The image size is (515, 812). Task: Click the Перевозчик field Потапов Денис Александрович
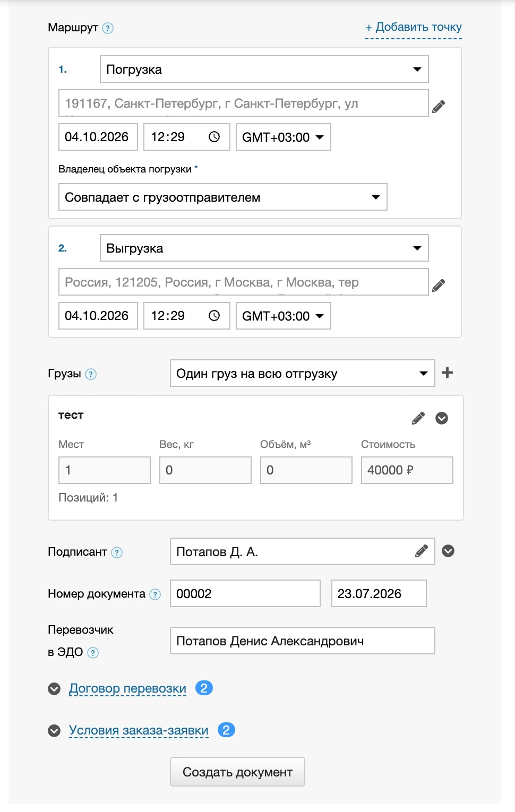coord(303,641)
